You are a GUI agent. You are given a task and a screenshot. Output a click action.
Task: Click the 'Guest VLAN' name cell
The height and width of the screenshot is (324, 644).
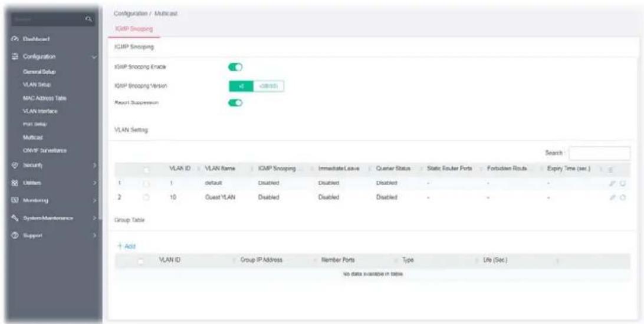[219, 197]
